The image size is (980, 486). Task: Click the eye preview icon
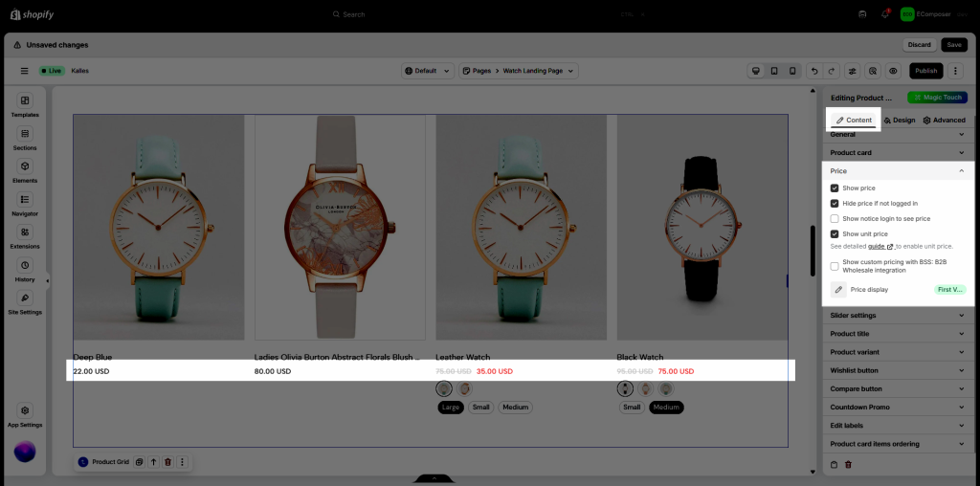point(893,71)
